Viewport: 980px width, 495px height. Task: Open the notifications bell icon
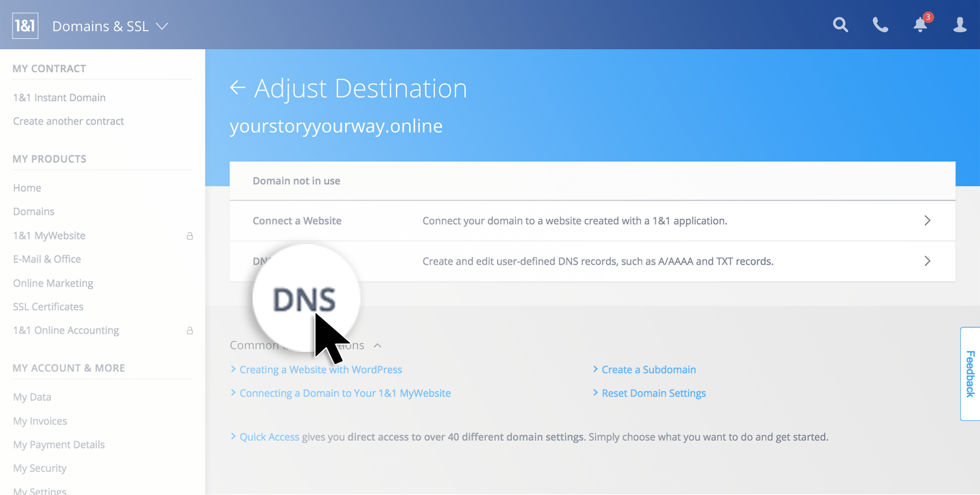pyautogui.click(x=920, y=25)
